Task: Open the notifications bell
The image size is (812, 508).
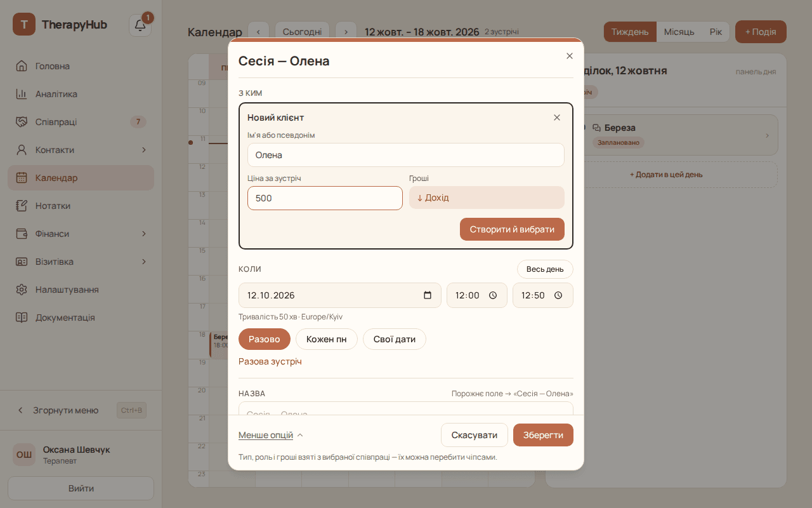Action: point(140,25)
